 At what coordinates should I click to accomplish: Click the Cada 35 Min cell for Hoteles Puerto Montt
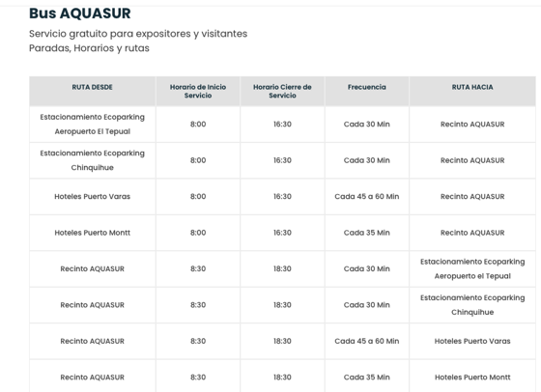click(x=367, y=233)
